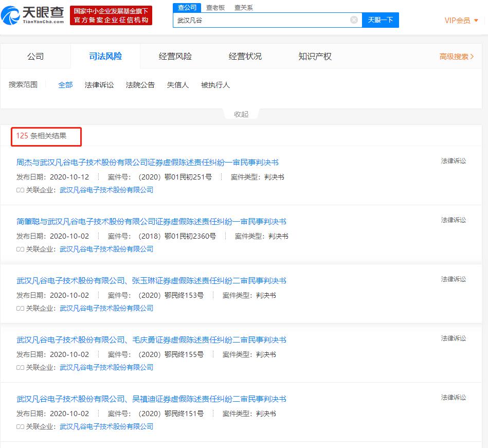This screenshot has height=448, width=488.
Task: Click the 125 条相关结果 count text
Action: [x=41, y=136]
